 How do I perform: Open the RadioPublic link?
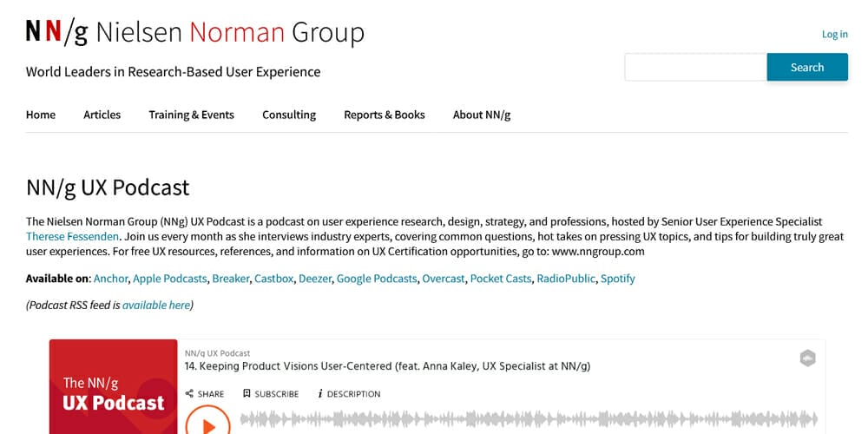(566, 279)
